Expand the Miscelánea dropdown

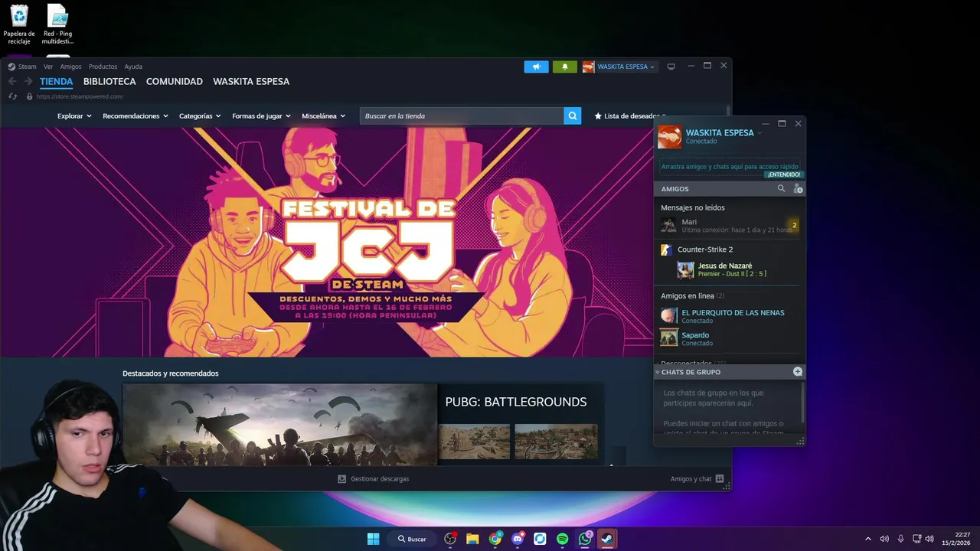pyautogui.click(x=323, y=116)
